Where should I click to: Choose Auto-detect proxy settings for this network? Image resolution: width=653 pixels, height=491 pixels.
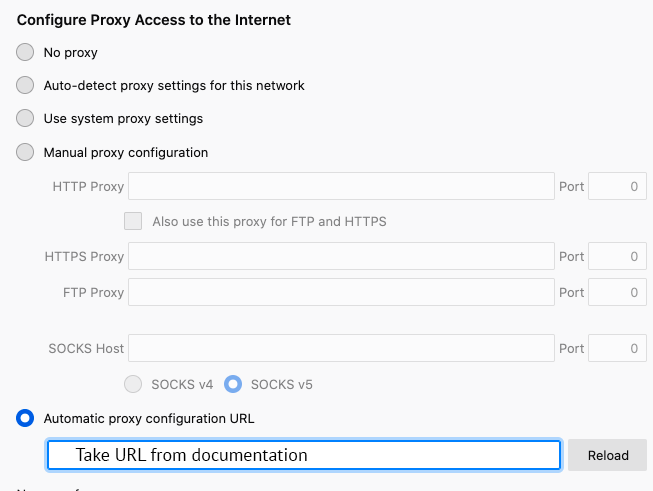tap(25, 85)
